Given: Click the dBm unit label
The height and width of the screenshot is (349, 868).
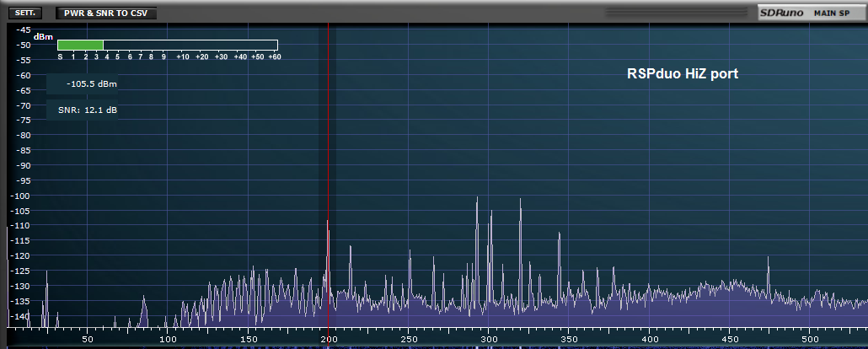Looking at the screenshot, I should click(43, 37).
